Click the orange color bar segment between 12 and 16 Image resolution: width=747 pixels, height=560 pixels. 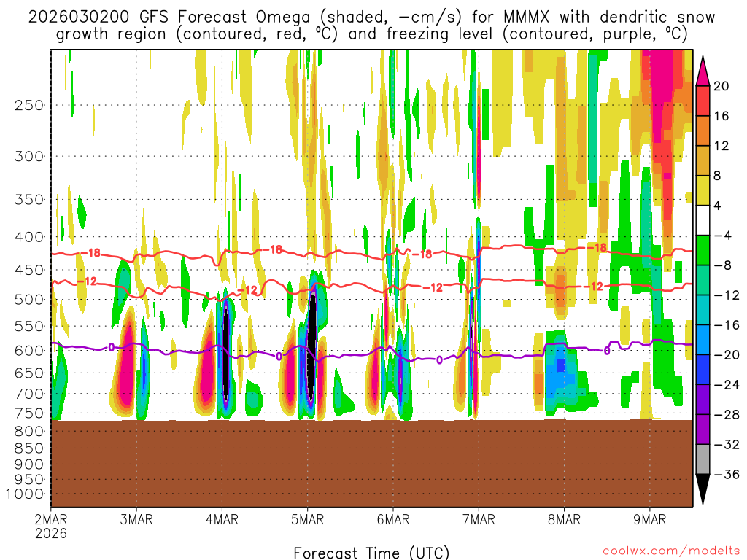703,131
